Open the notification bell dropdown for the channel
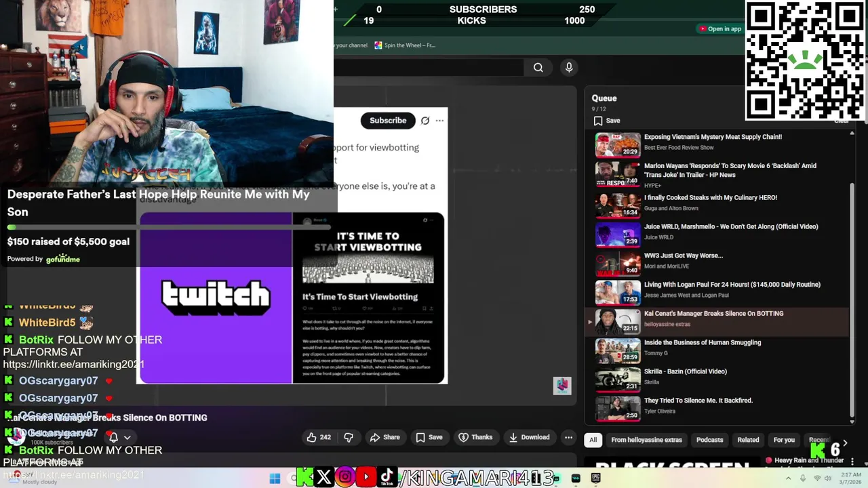This screenshot has height=488, width=868. tap(119, 437)
